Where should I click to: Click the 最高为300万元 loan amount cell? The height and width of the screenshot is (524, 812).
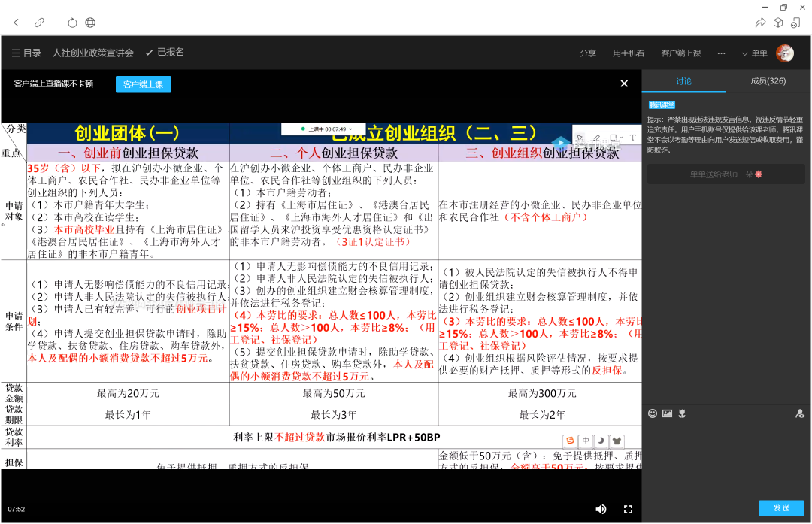coord(541,393)
